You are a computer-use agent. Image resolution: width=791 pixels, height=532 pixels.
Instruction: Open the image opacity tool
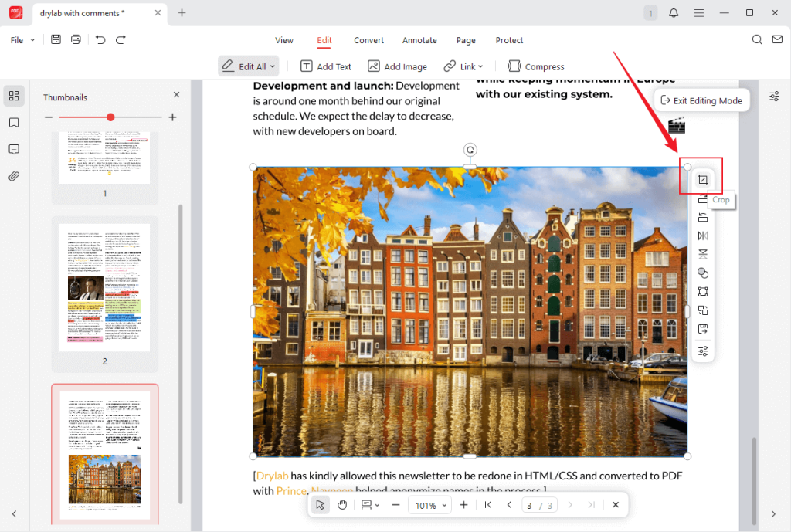coord(702,273)
